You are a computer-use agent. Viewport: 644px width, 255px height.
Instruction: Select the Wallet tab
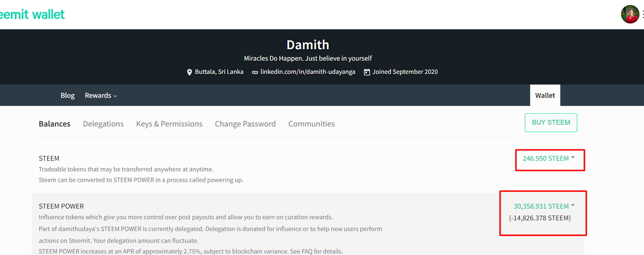(545, 96)
